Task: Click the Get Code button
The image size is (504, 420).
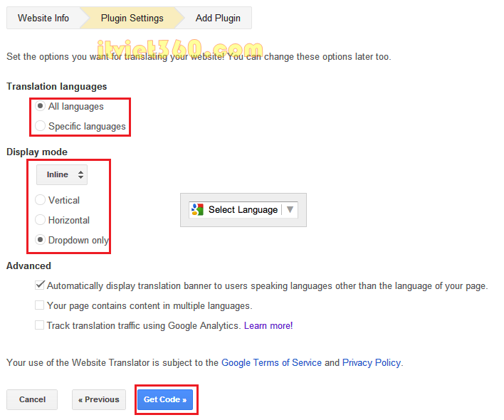Action: coord(165,399)
